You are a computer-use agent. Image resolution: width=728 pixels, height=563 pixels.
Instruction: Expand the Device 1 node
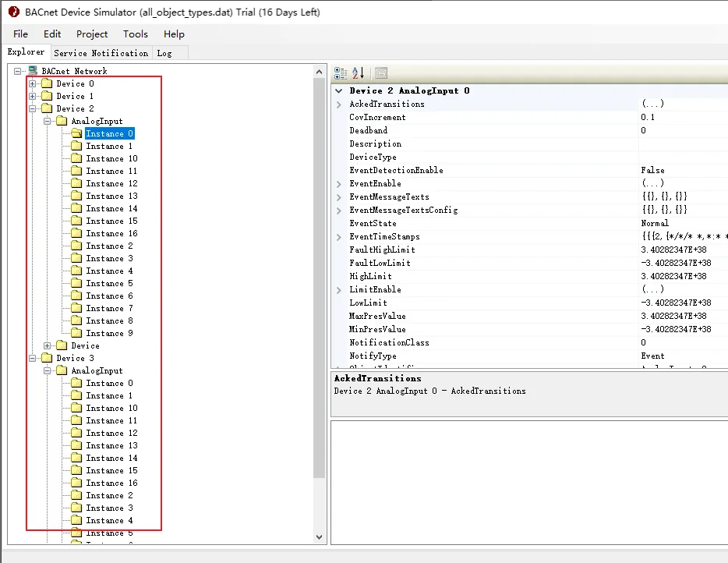tap(33, 96)
